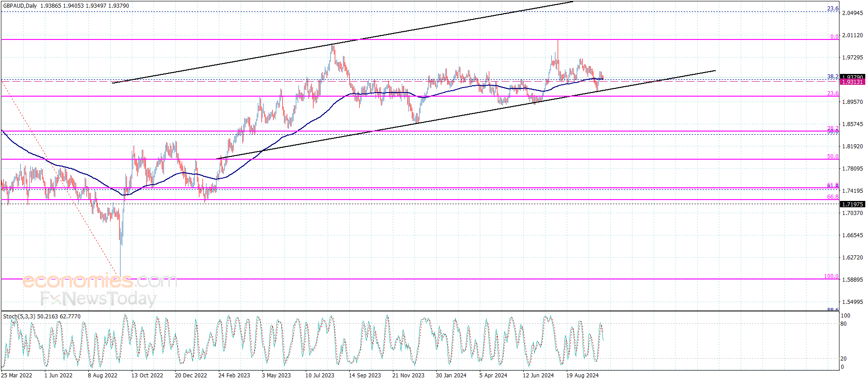The height and width of the screenshot is (381, 868).
Task: Click the magenta 0.0 Fibonacci level label
Action: [x=834, y=37]
